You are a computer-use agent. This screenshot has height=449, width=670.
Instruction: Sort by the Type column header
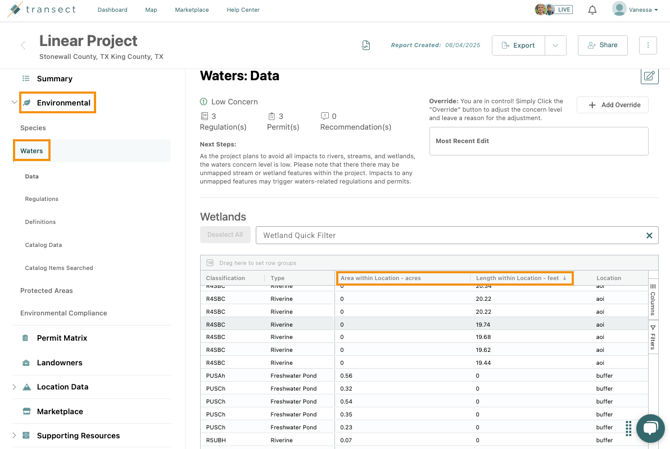[x=277, y=278]
